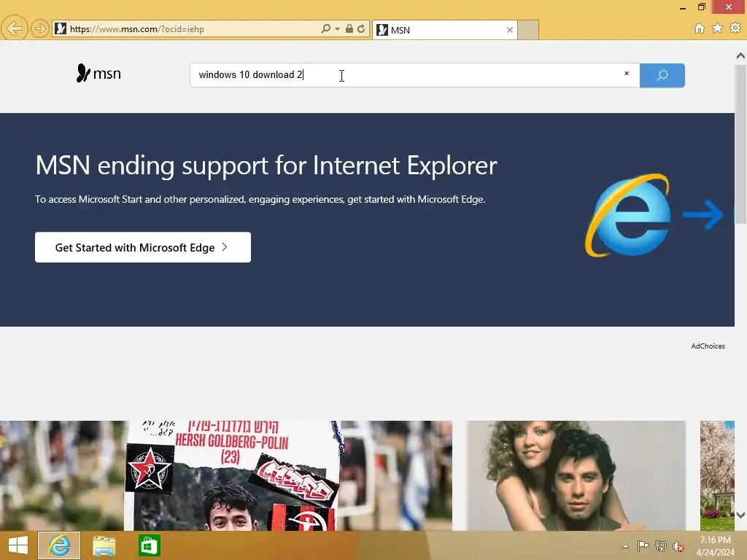Click Get Started with Microsoft Edge
The width and height of the screenshot is (747, 560).
pyautogui.click(x=143, y=247)
